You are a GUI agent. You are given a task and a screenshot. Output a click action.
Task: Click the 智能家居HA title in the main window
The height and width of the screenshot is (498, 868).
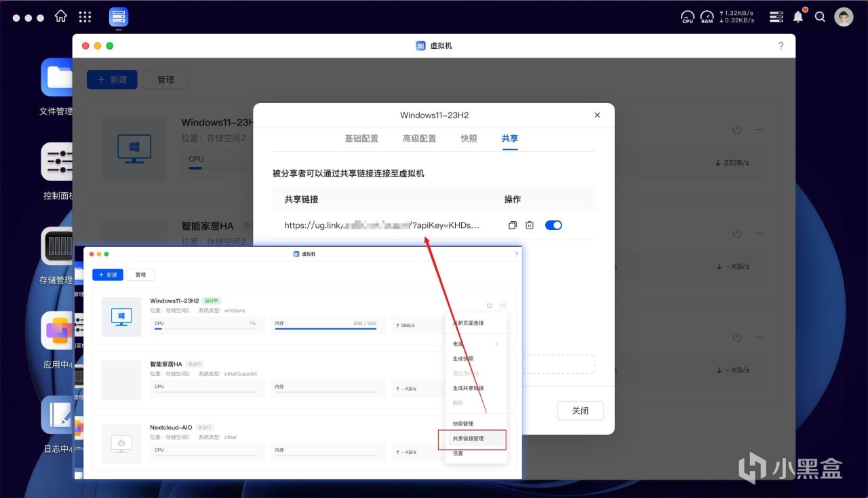(x=208, y=226)
